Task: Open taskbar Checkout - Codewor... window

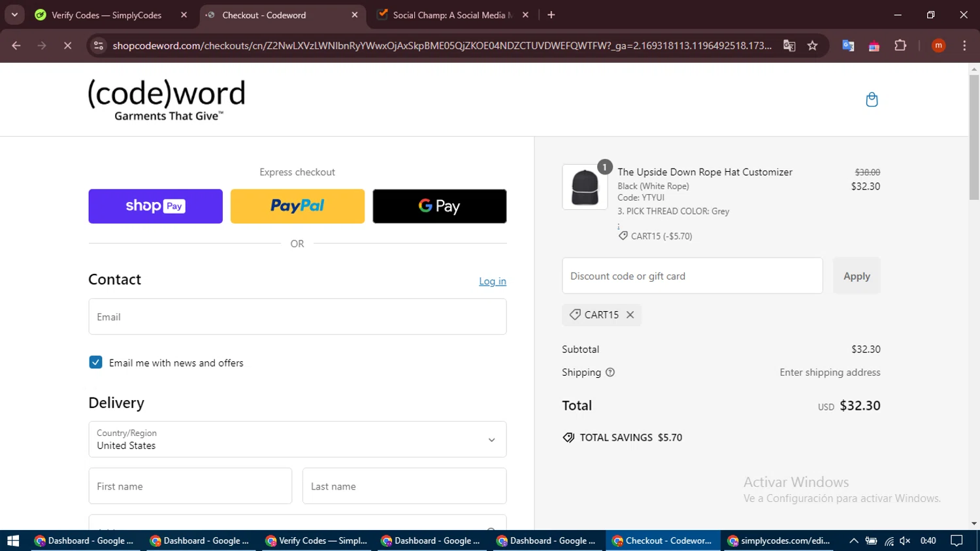Action: coord(662,541)
